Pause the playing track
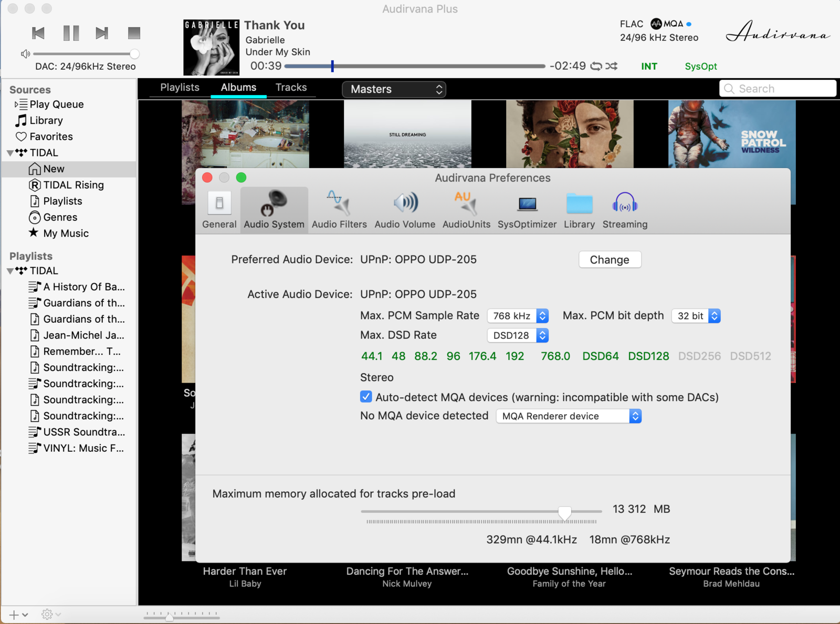Screen dimensions: 840x624 tap(71, 33)
